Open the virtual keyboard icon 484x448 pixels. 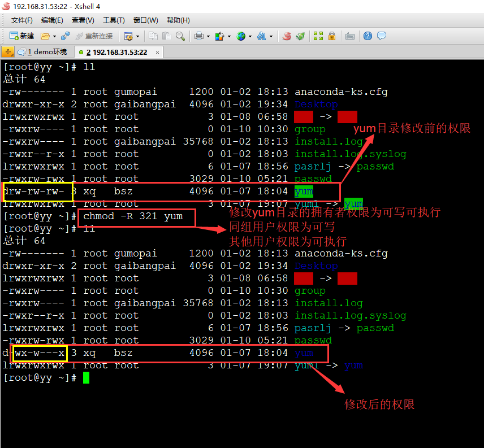point(350,36)
